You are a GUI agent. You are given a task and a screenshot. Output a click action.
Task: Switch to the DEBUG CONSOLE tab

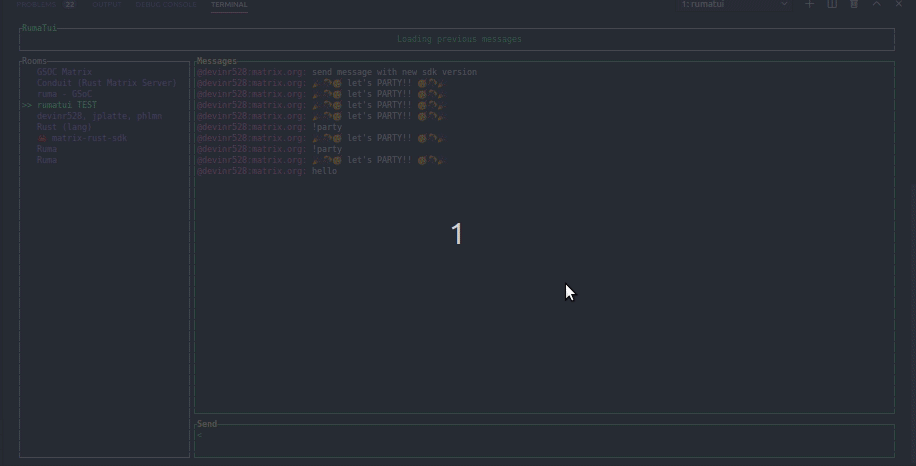(x=166, y=4)
